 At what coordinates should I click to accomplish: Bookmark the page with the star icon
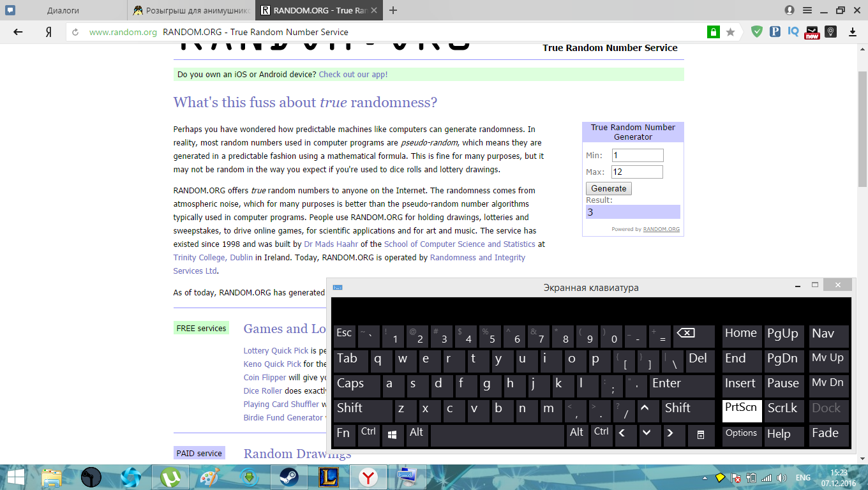coord(730,32)
